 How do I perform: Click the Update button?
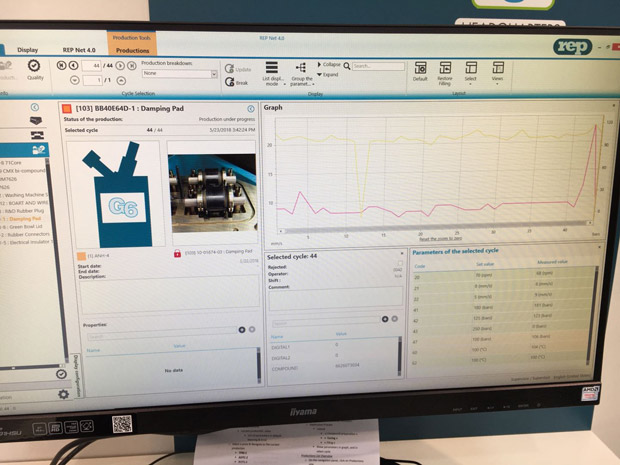238,69
